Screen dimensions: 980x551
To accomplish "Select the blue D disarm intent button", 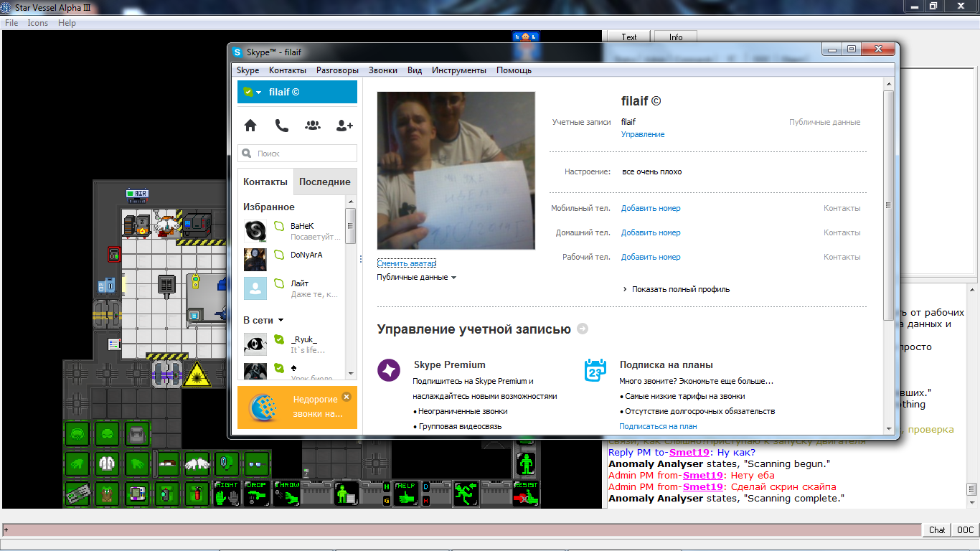I will coord(425,486).
